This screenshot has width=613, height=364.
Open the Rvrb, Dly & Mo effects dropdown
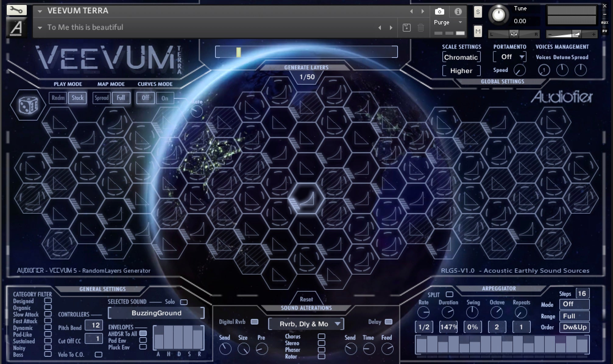306,324
